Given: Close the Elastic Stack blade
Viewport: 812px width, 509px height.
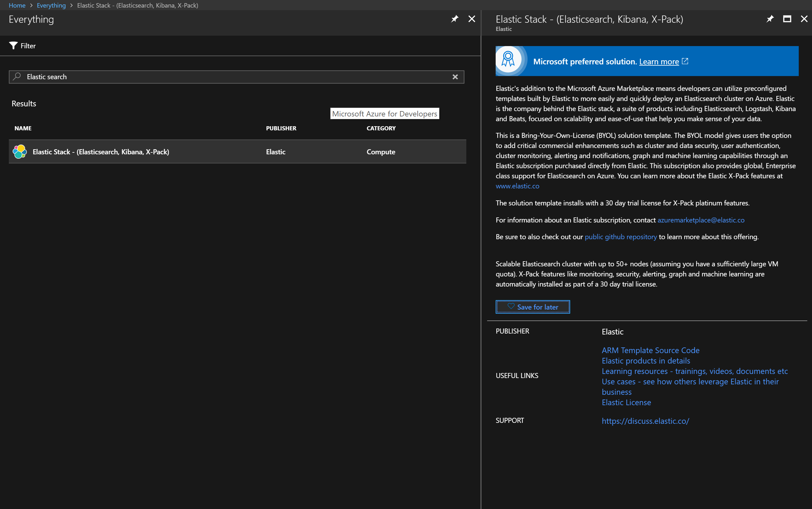Looking at the screenshot, I should pyautogui.click(x=804, y=19).
